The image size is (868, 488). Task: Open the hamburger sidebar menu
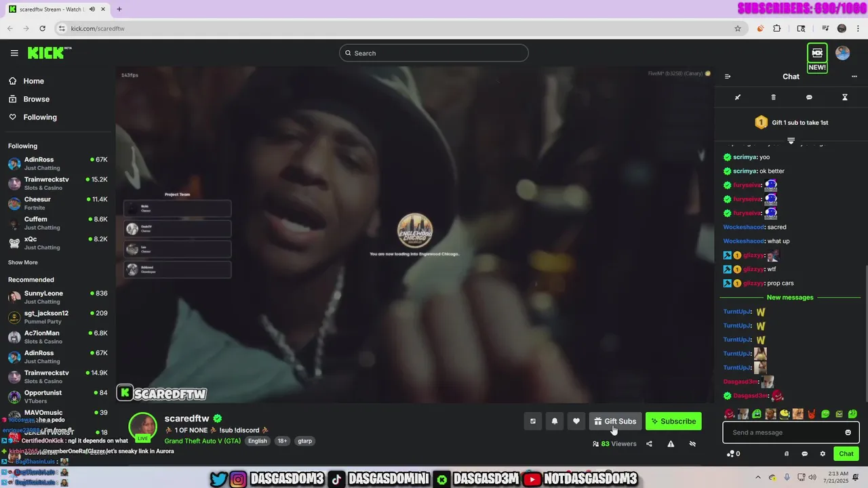14,53
